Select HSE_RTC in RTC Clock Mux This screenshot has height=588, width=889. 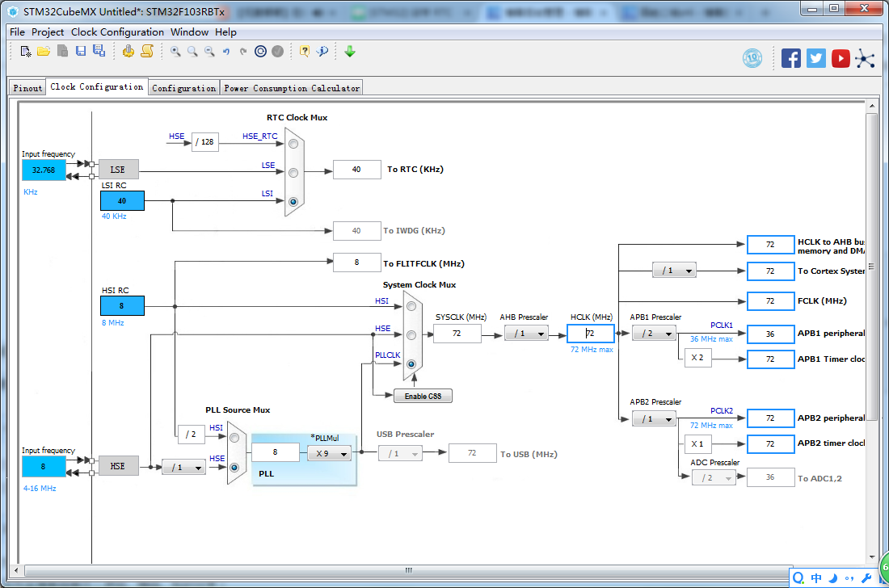coord(293,144)
